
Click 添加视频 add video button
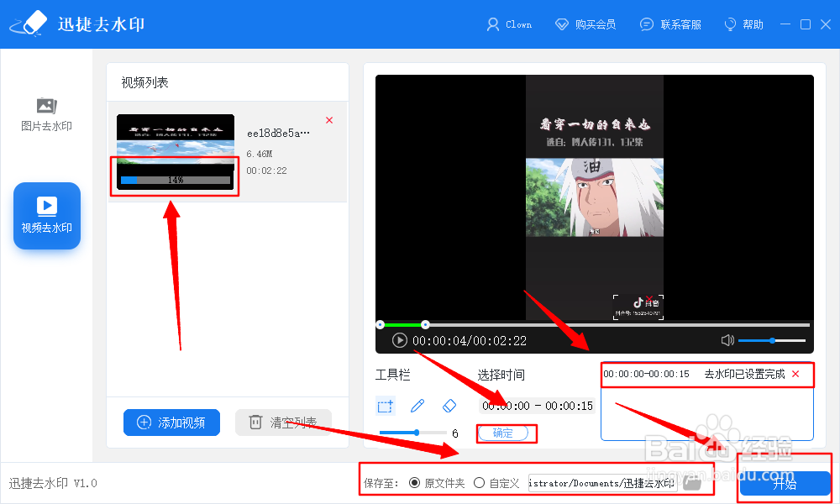click(x=171, y=423)
